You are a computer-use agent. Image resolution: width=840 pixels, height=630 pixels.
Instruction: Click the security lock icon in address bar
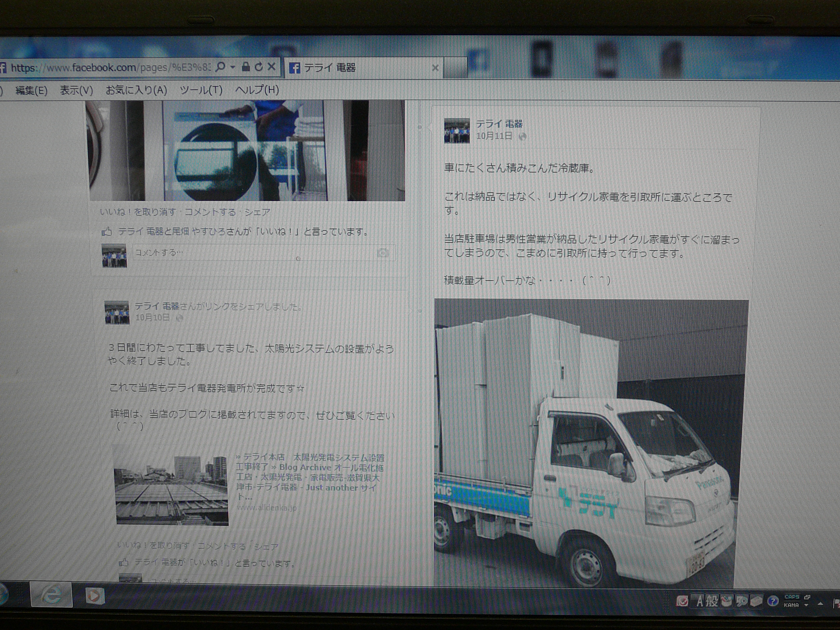(x=246, y=67)
